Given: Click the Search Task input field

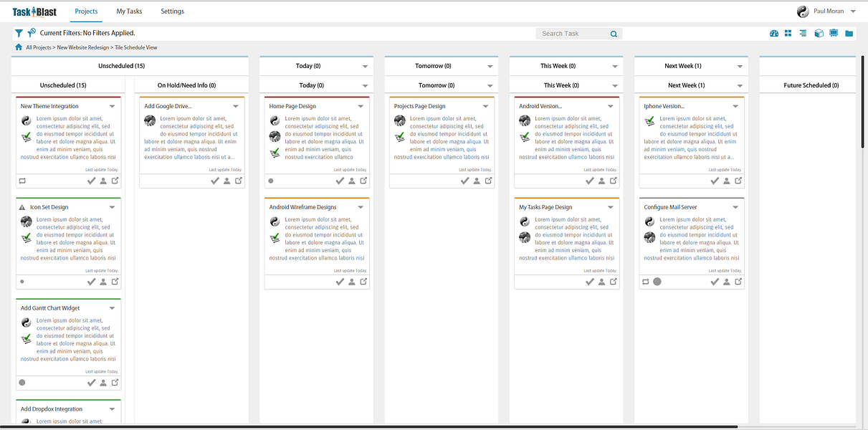Looking at the screenshot, I should click(572, 34).
